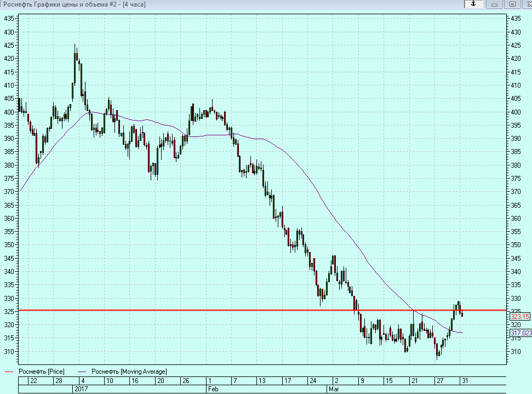Select the red horizontal price level line
Image resolution: width=532 pixels, height=394 pixels.
coord(262,310)
